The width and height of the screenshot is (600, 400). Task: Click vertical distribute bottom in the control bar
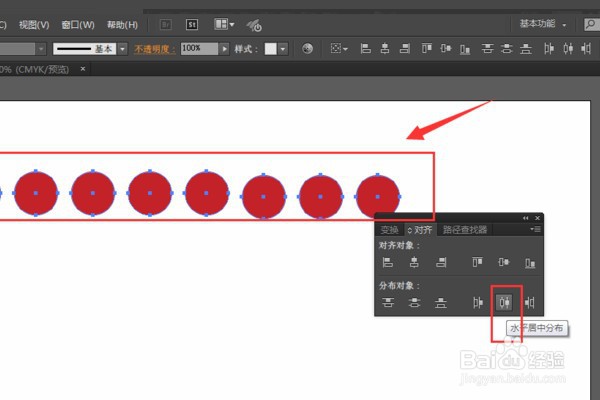pos(526,49)
